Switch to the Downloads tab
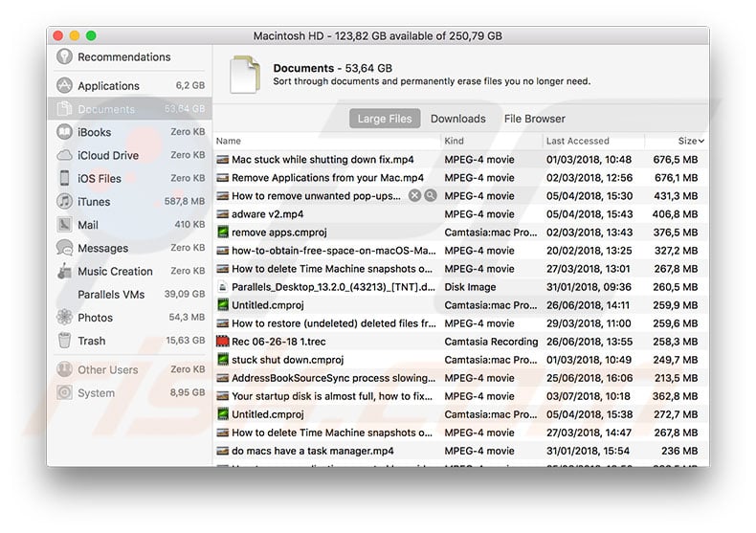The height and width of the screenshot is (533, 756). (457, 119)
